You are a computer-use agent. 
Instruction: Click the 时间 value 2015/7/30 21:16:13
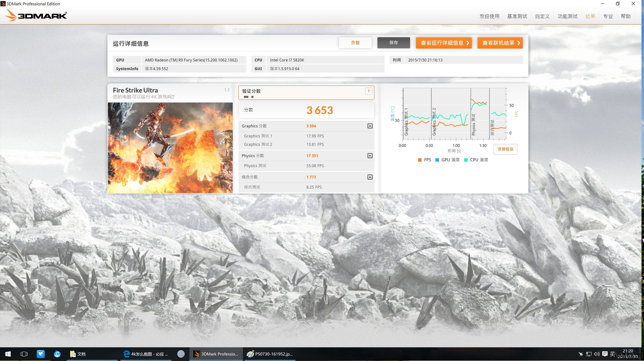click(425, 60)
